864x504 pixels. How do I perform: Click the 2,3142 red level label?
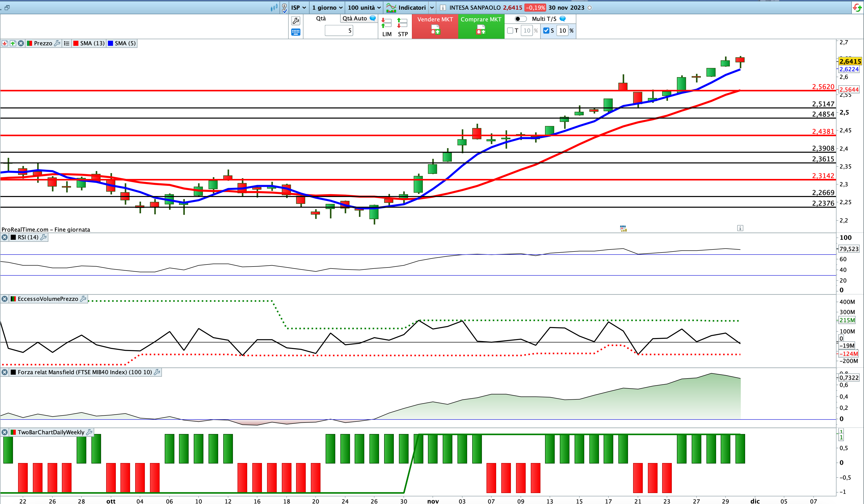pyautogui.click(x=823, y=176)
